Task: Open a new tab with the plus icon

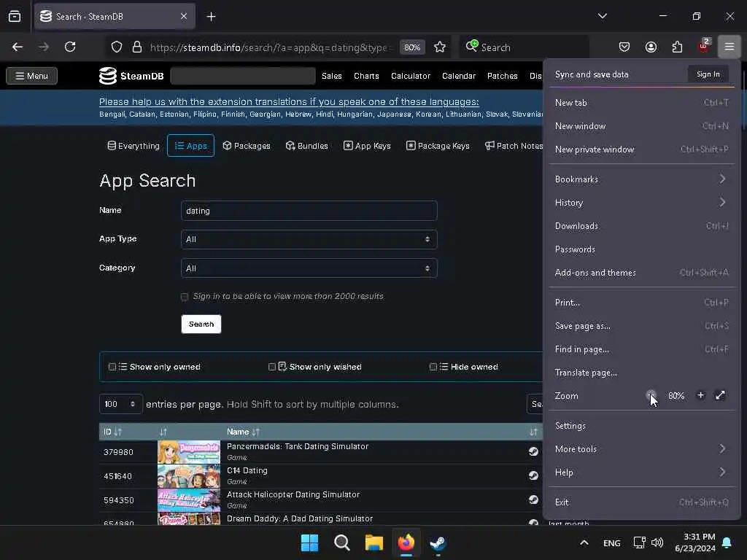Action: click(x=211, y=17)
